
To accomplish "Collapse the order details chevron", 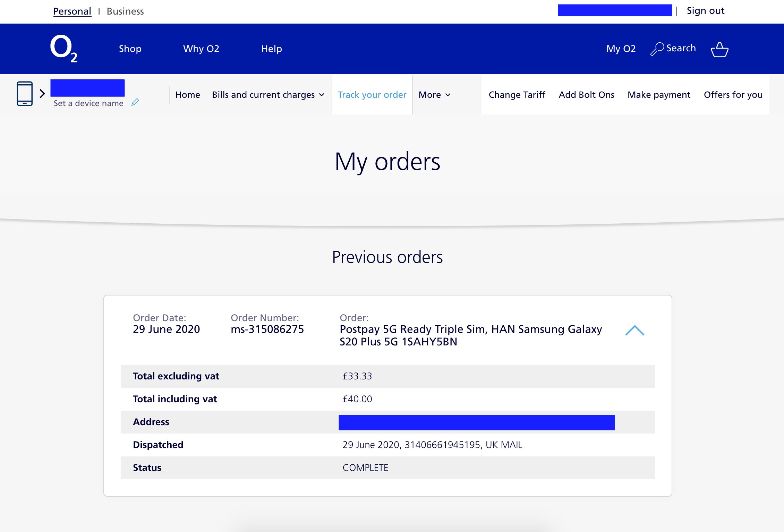I will (x=634, y=331).
